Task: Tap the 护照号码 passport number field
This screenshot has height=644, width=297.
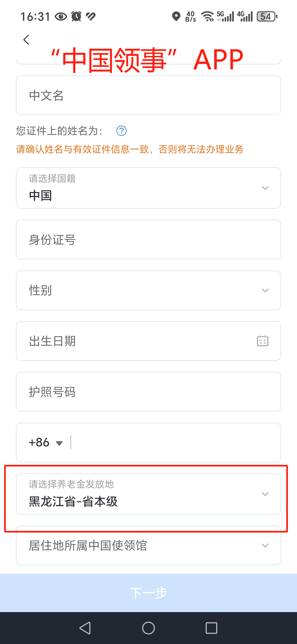Action: (x=148, y=392)
